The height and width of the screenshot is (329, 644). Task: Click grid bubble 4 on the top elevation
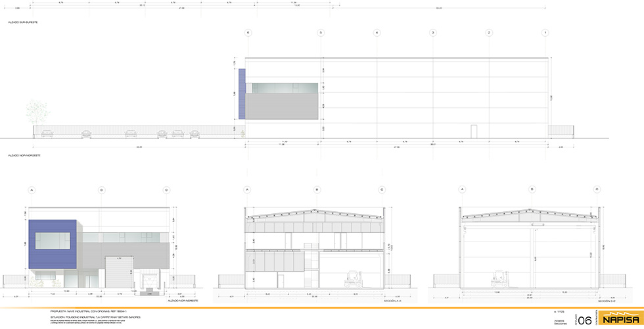click(x=377, y=32)
